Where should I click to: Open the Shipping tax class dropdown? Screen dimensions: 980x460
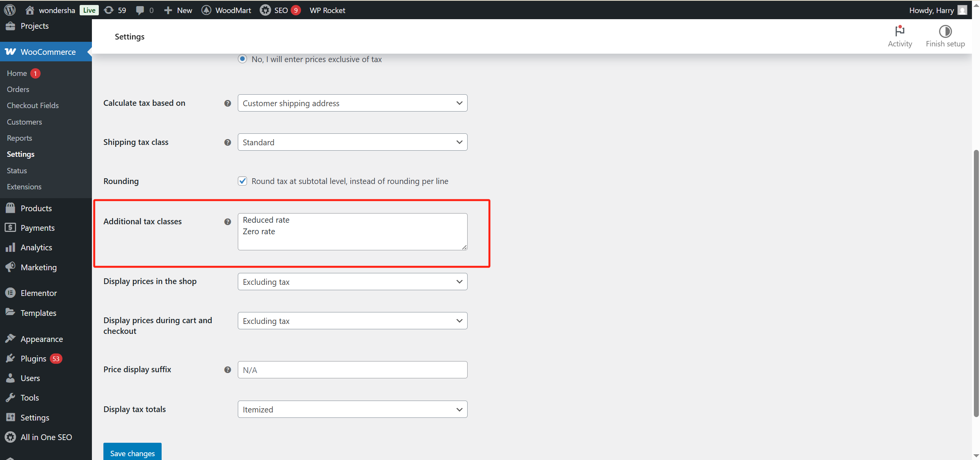[352, 142]
